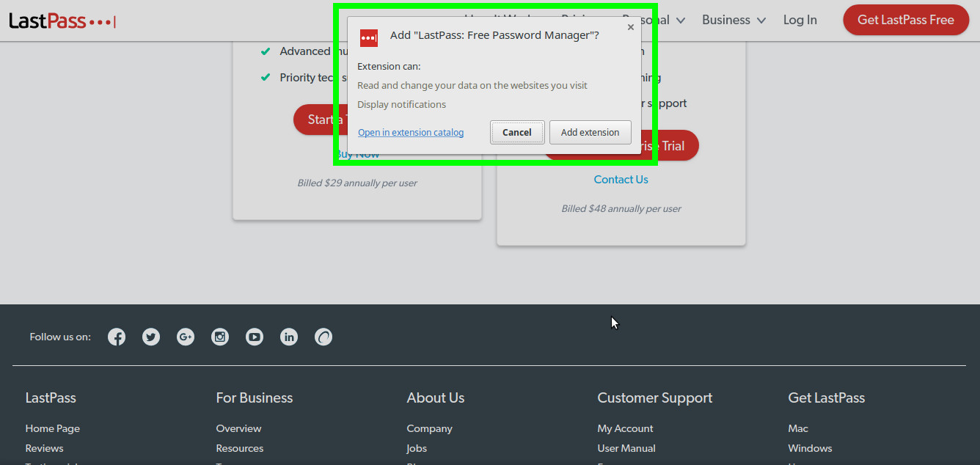Open the Facebook social icon in footer
The height and width of the screenshot is (465, 980).
pyautogui.click(x=117, y=337)
